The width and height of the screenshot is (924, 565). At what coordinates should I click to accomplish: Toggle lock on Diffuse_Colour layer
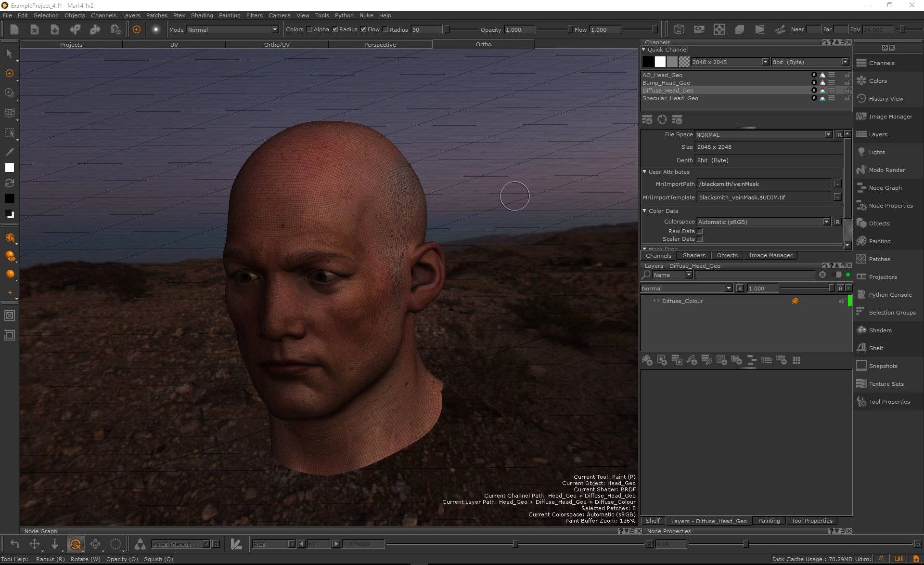coord(842,301)
